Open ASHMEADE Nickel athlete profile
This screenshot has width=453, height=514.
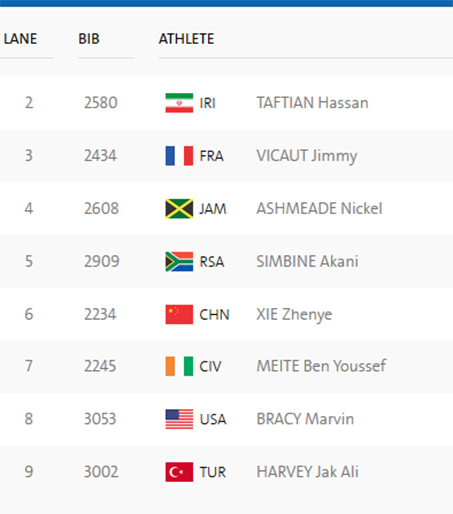point(319,209)
